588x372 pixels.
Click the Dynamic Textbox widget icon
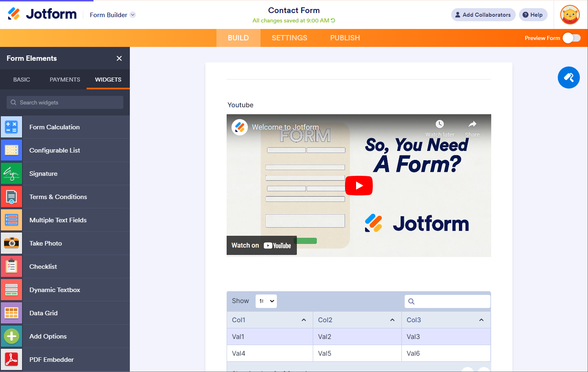coord(11,290)
